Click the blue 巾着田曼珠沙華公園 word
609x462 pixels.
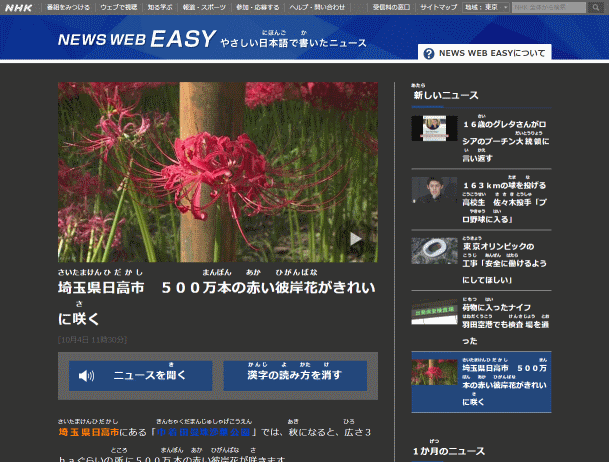point(204,432)
